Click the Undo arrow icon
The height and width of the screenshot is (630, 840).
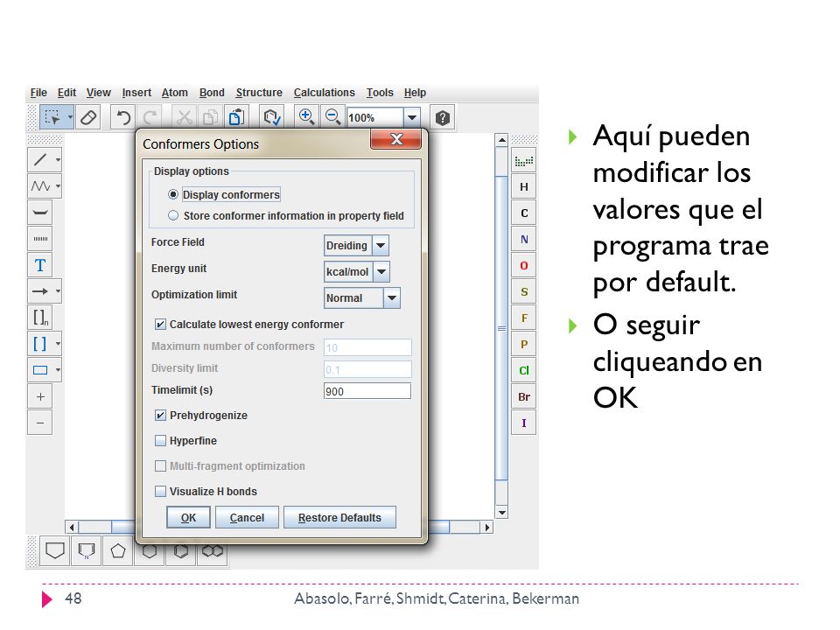click(123, 117)
